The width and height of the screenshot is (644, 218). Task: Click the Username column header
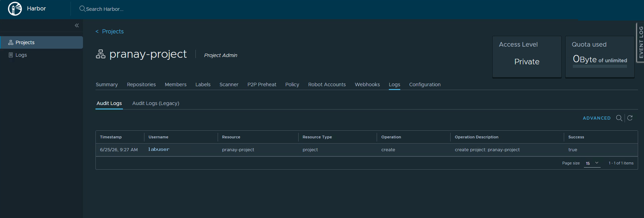(158, 137)
